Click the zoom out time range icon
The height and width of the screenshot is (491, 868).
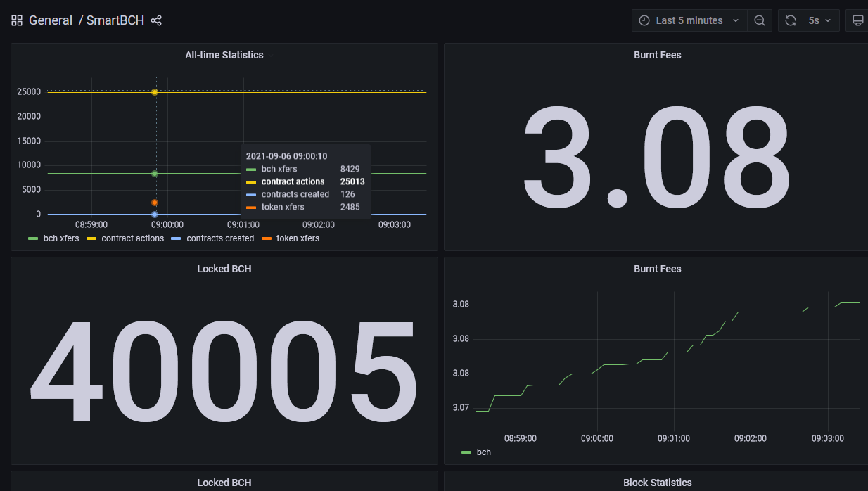(760, 20)
